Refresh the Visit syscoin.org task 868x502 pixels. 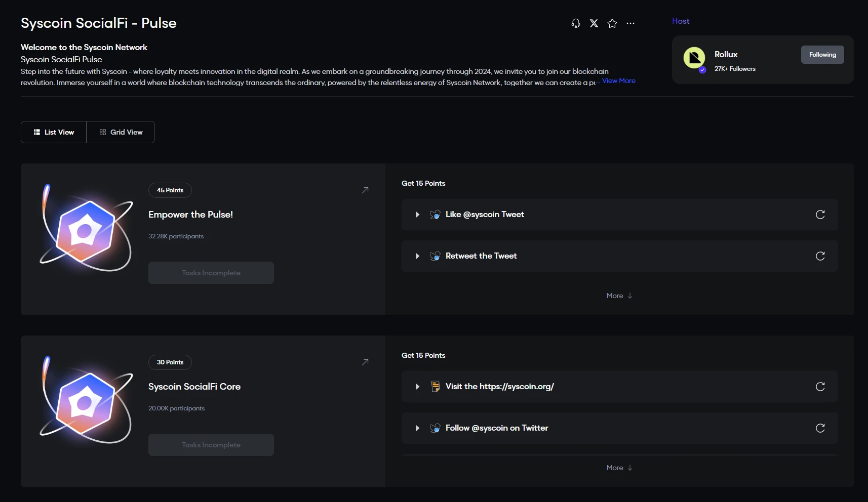(820, 387)
